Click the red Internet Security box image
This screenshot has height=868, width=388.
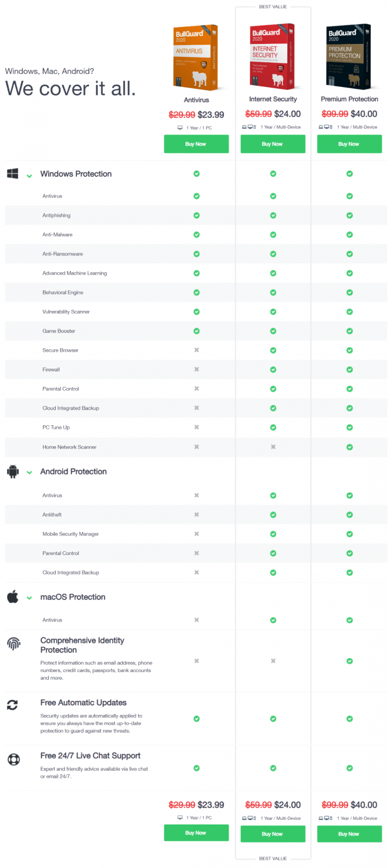pos(272,56)
